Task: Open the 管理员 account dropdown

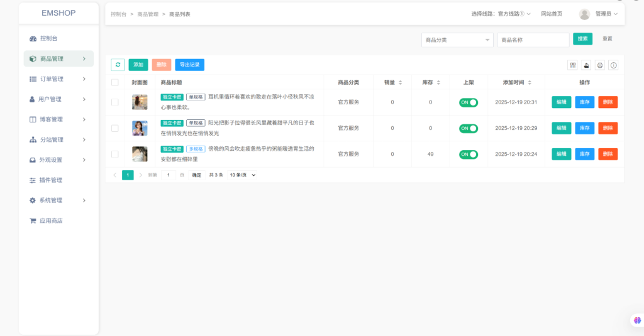Action: point(606,14)
